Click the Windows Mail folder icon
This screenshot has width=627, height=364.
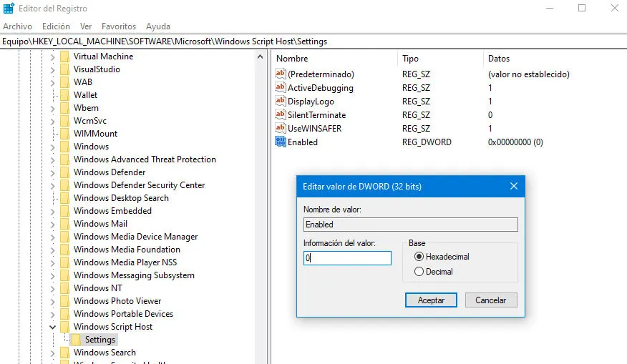tap(65, 224)
